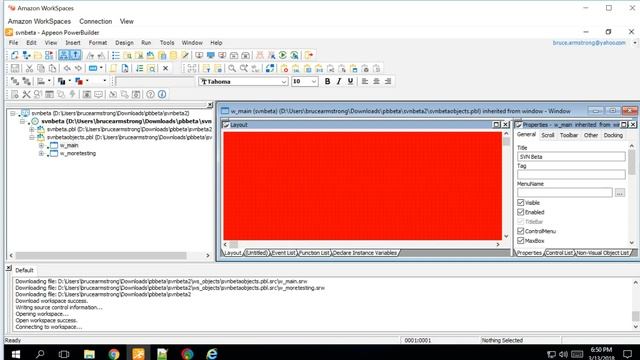
Task: Click the magnifier zoom toolbar icon
Action: 232,68
